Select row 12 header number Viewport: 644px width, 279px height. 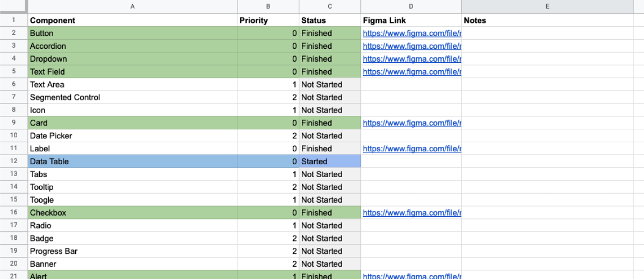click(x=13, y=161)
